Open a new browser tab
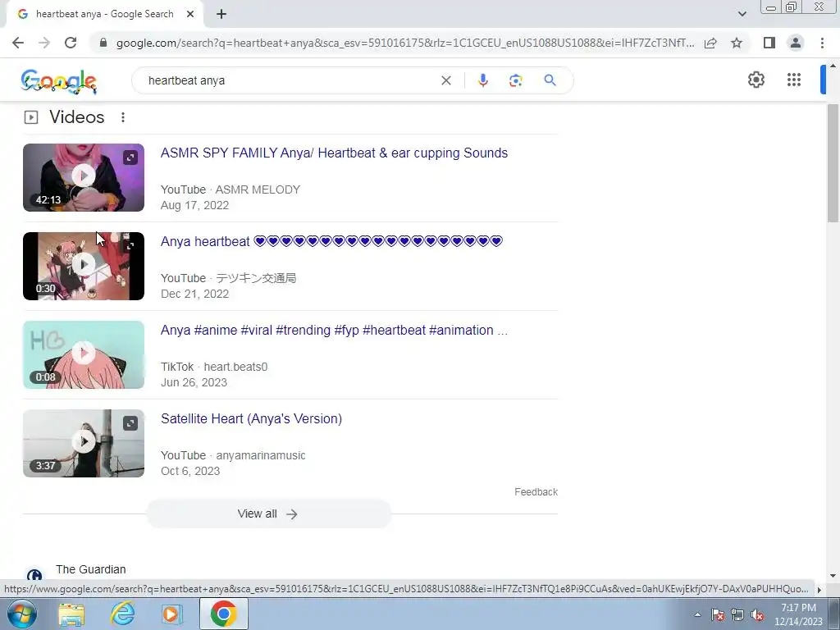The image size is (840, 630). tap(221, 14)
